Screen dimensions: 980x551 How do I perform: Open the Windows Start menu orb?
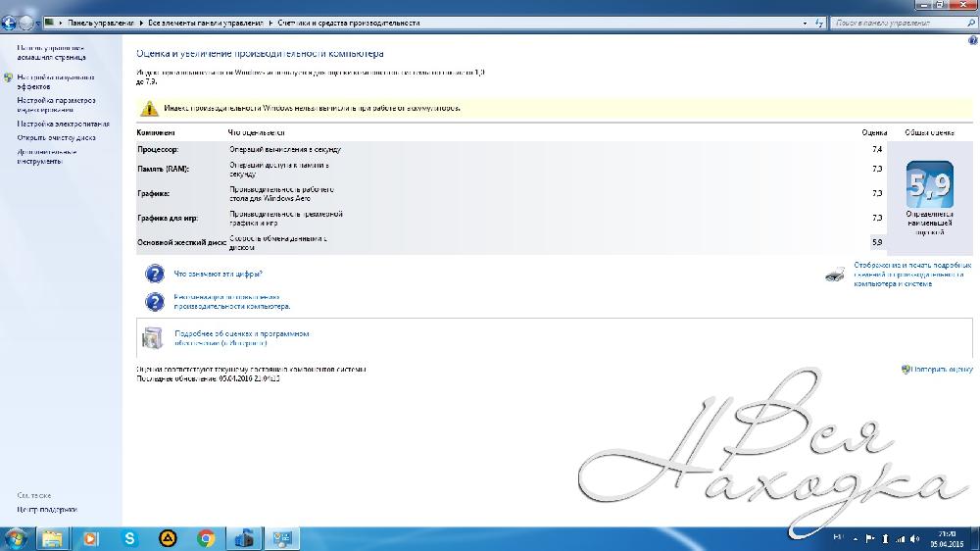(x=17, y=538)
